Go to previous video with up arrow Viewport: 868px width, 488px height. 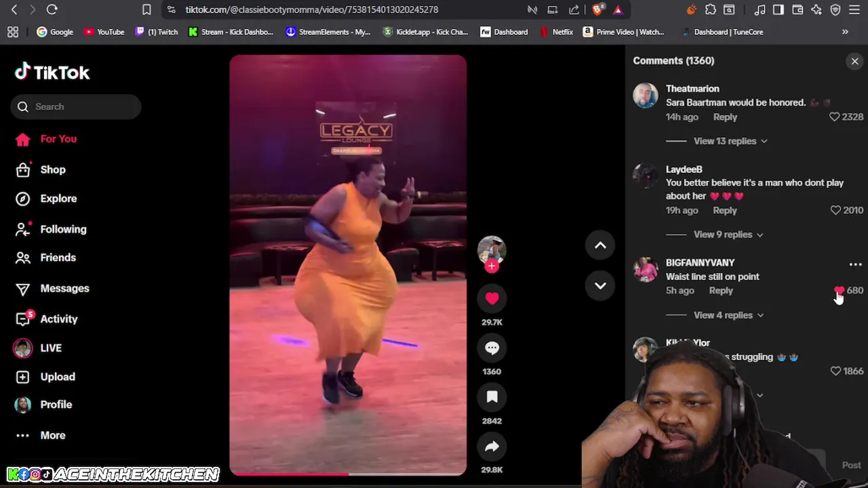pyautogui.click(x=600, y=245)
